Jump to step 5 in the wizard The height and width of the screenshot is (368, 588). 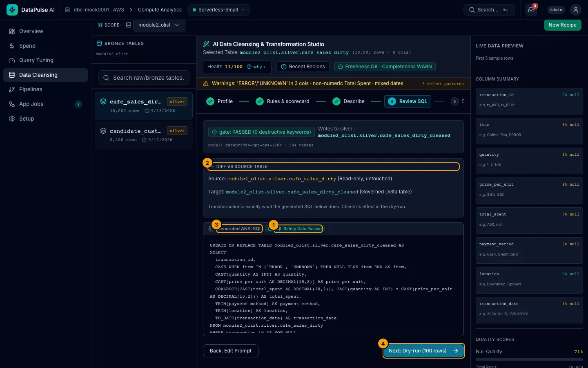pyautogui.click(x=454, y=101)
